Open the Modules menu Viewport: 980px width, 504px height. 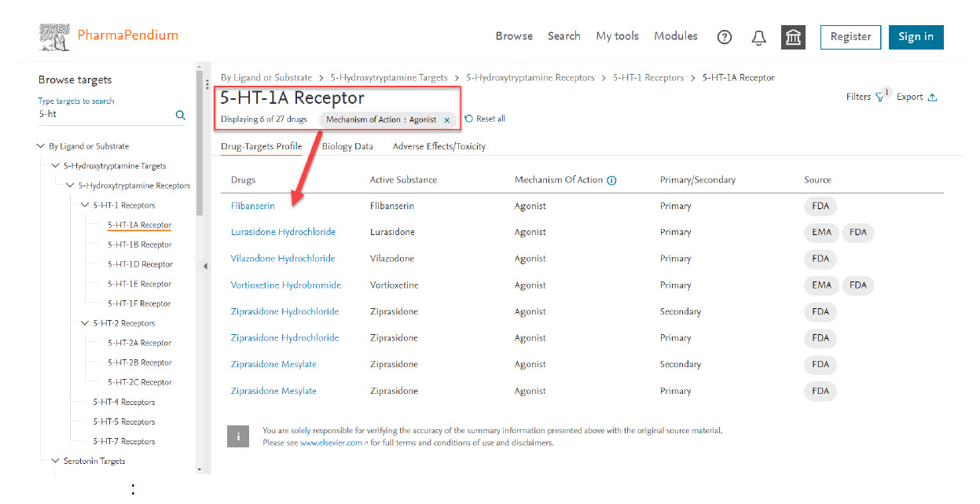(675, 36)
